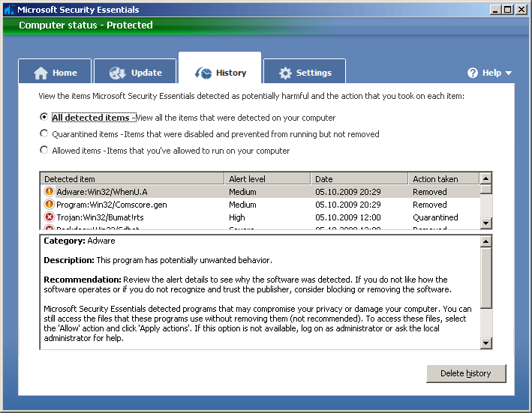This screenshot has height=413, width=532.
Task: Select Allowed items radio button
Action: tap(44, 150)
